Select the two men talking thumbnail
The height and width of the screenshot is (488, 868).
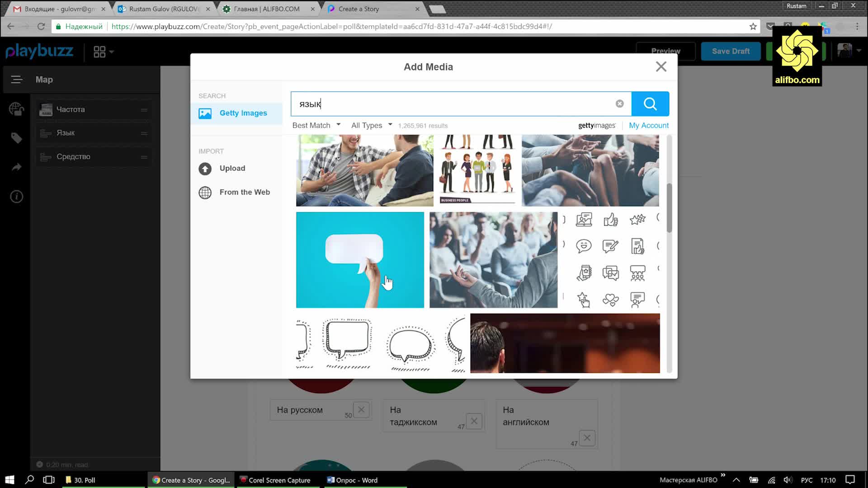click(x=364, y=170)
